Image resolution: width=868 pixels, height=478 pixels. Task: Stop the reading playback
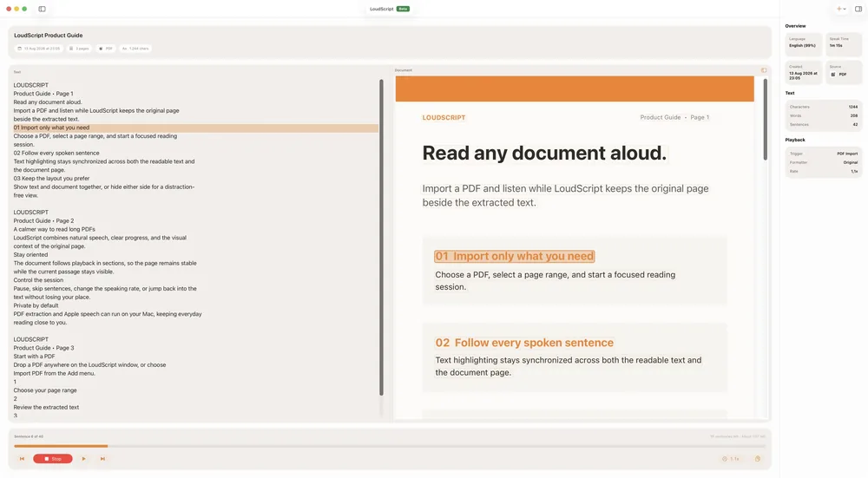pyautogui.click(x=53, y=459)
